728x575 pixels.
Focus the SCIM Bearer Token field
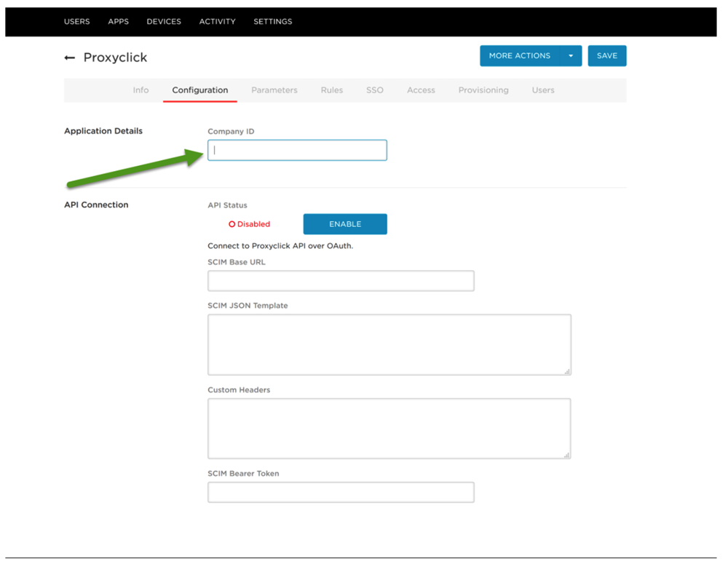click(x=341, y=492)
